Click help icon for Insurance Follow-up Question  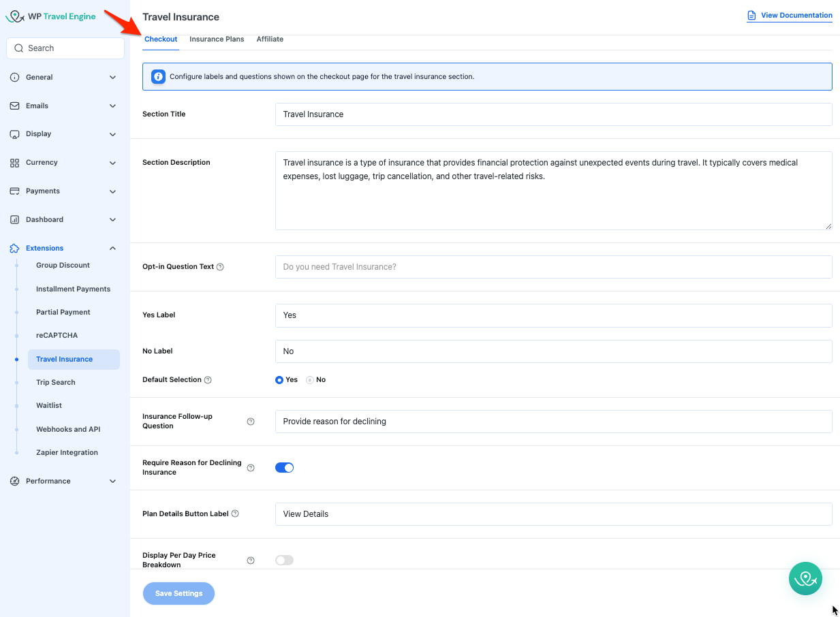point(251,422)
